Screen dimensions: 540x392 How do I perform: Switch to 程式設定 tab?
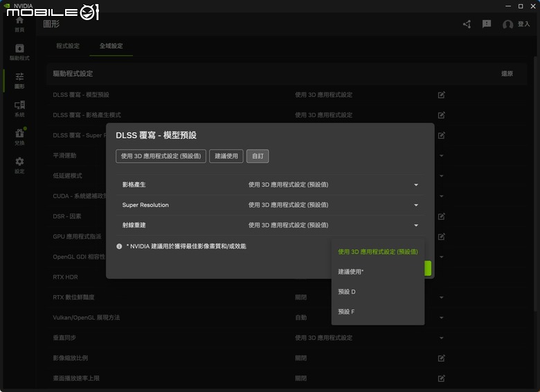68,46
